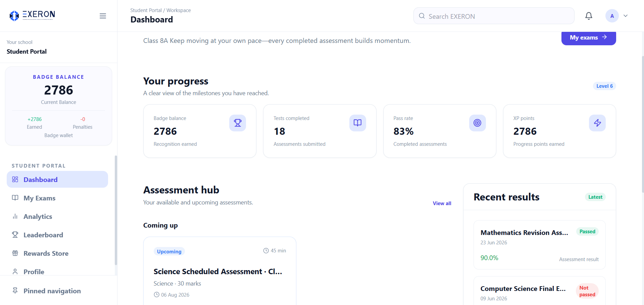Open Badge wallet link

(58, 135)
